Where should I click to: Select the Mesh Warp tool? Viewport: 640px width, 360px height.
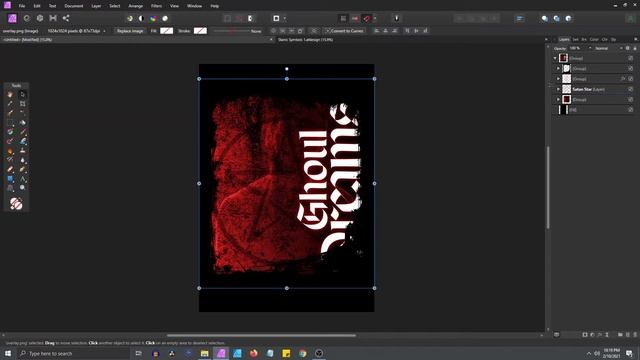click(x=10, y=188)
